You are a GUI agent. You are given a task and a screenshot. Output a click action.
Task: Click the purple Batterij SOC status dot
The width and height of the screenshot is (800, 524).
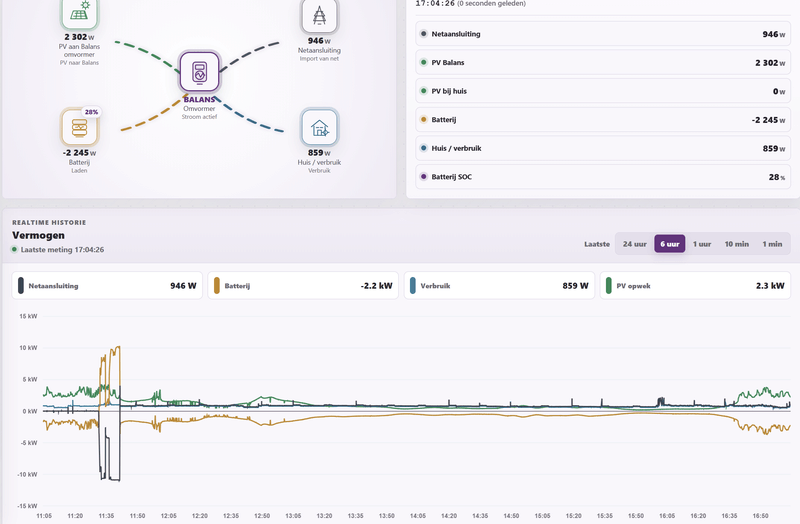[x=423, y=177]
